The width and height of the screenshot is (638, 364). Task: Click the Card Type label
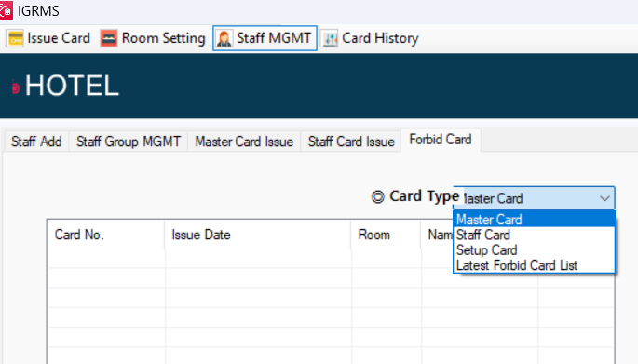(424, 196)
